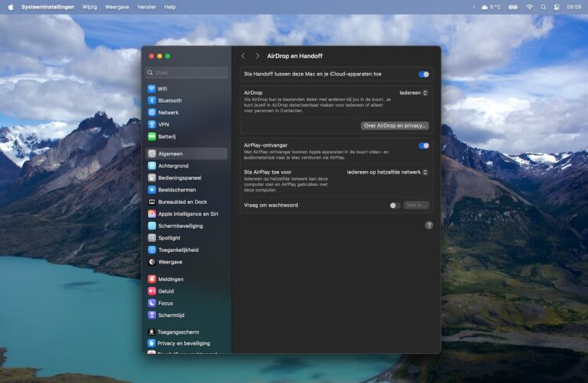The width and height of the screenshot is (588, 383).
Task: Open Control Center in the menu bar
Action: pos(557,6)
